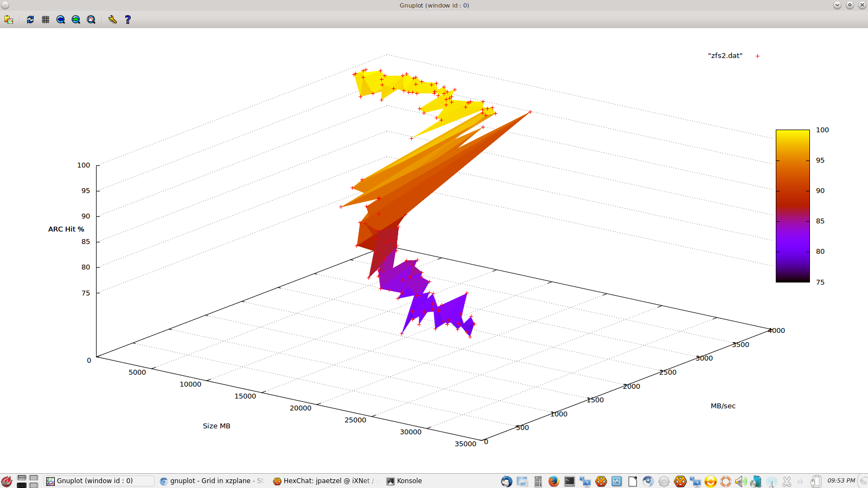Screen dimensions: 868x488
Task: Click the color gradient palette bar
Action: pyautogui.click(x=792, y=206)
